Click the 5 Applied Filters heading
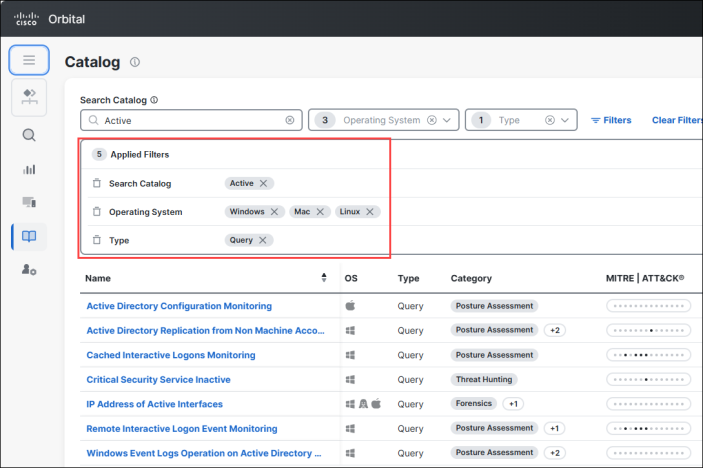703x468 pixels. [131, 154]
